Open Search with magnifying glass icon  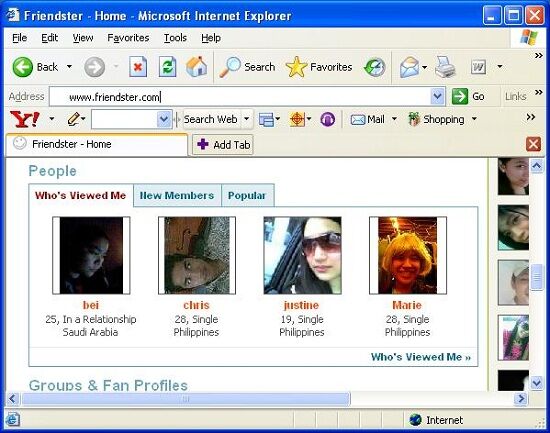[247, 67]
